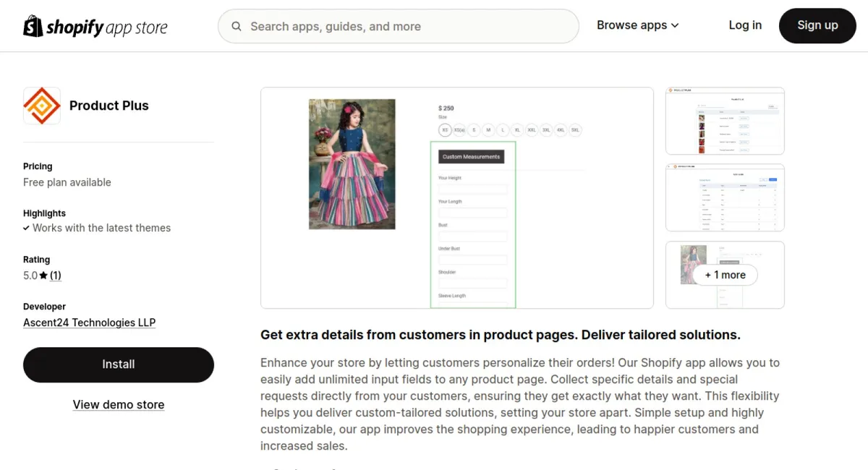Open the fields table screenshot thumbnail

725,197
